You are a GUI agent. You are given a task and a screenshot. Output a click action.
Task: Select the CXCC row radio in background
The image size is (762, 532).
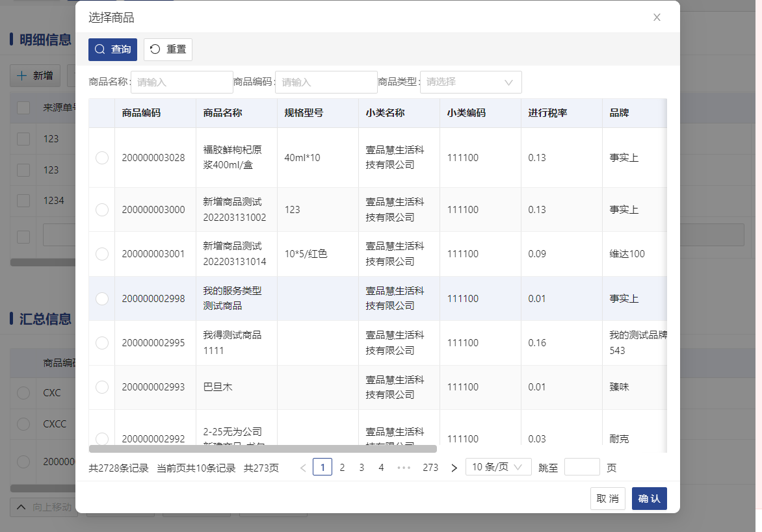click(23, 424)
